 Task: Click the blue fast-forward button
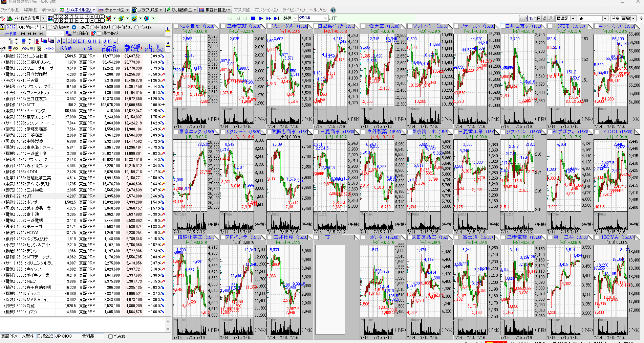[269, 18]
